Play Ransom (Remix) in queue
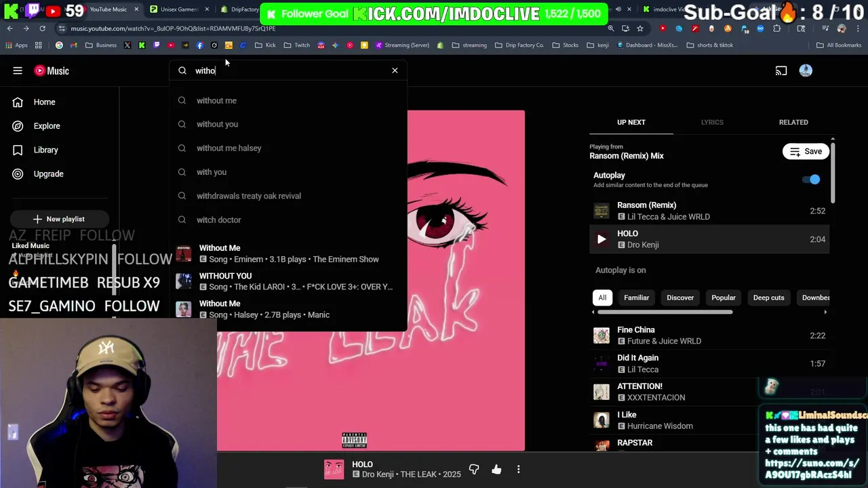Screen dimensions: 868x488 click(709, 211)
